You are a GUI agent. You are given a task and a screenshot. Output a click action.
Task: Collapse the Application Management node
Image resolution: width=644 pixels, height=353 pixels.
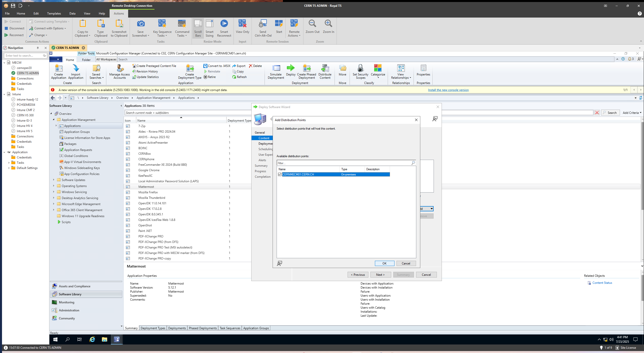54,120
